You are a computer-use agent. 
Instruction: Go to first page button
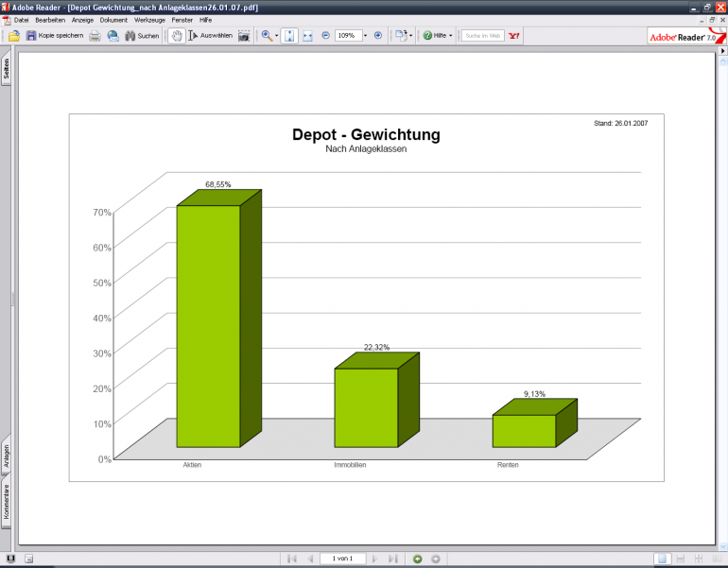[x=292, y=559]
